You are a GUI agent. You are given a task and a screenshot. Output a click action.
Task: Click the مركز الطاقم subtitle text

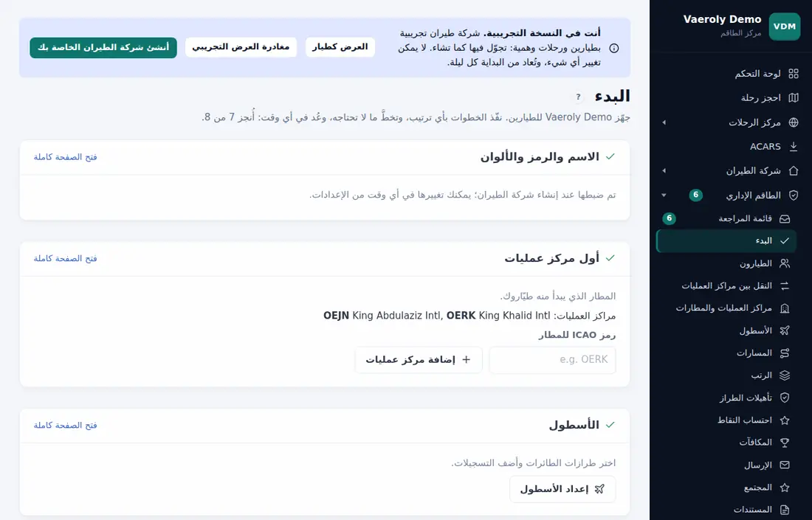(x=740, y=33)
